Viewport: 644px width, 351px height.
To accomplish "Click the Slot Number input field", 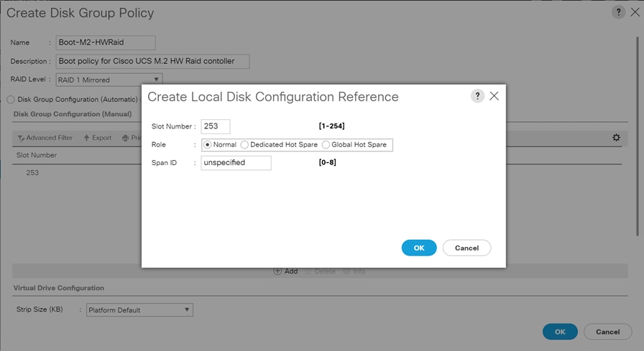I will click(x=215, y=126).
